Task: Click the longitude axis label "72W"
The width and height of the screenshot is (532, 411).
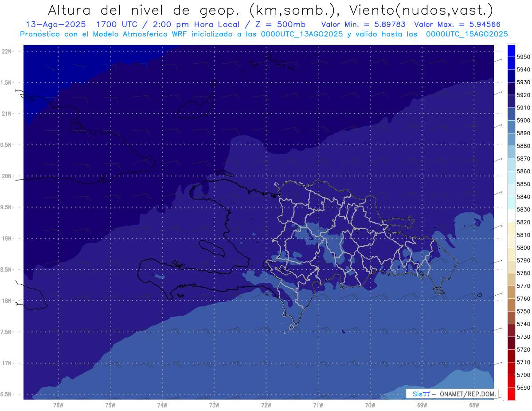Action: point(266,405)
